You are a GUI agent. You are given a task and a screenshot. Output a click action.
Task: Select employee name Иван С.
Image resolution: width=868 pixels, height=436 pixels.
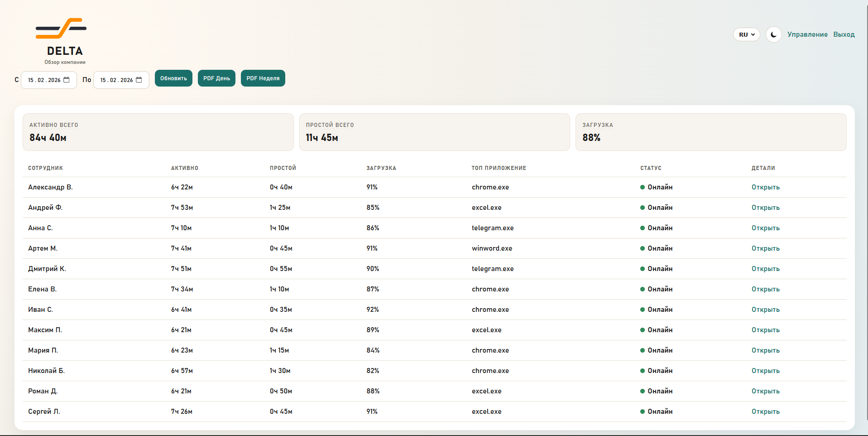point(40,310)
